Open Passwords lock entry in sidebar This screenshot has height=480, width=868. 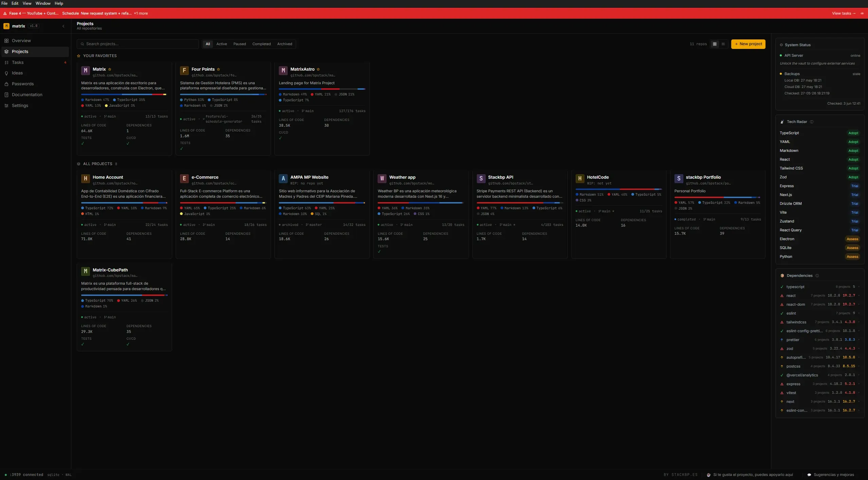pos(35,84)
